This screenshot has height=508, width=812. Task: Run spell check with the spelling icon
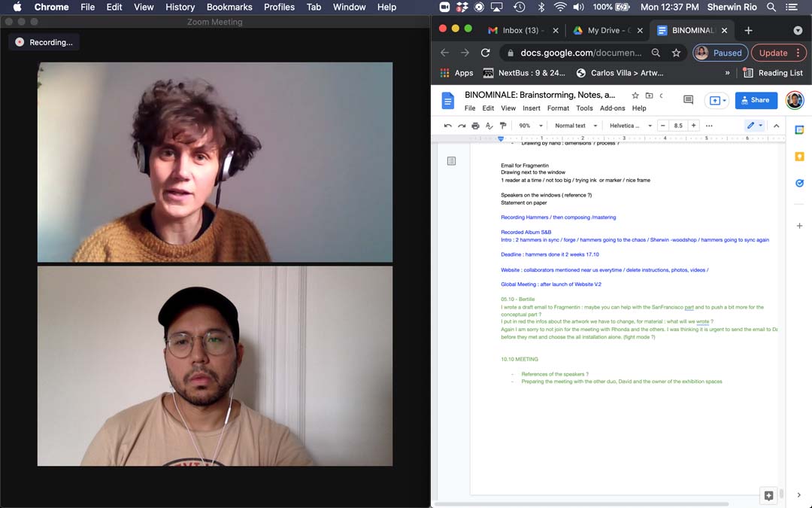click(489, 126)
